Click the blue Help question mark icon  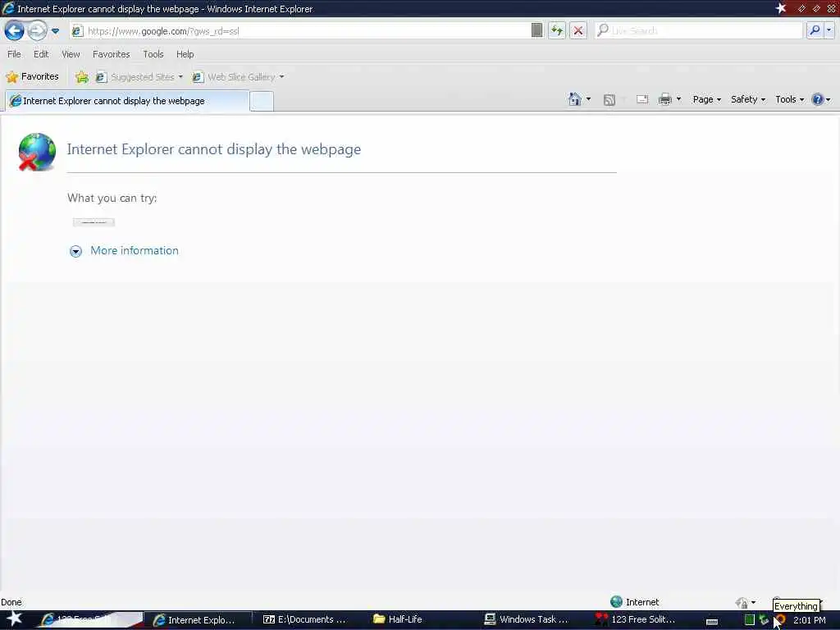818,99
